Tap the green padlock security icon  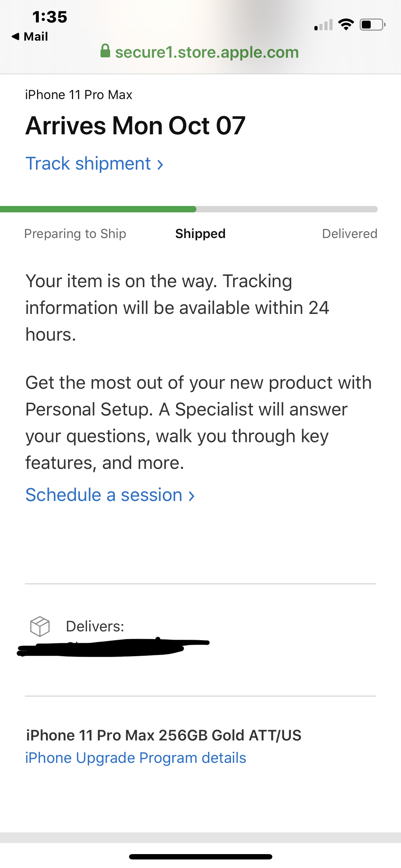point(105,51)
